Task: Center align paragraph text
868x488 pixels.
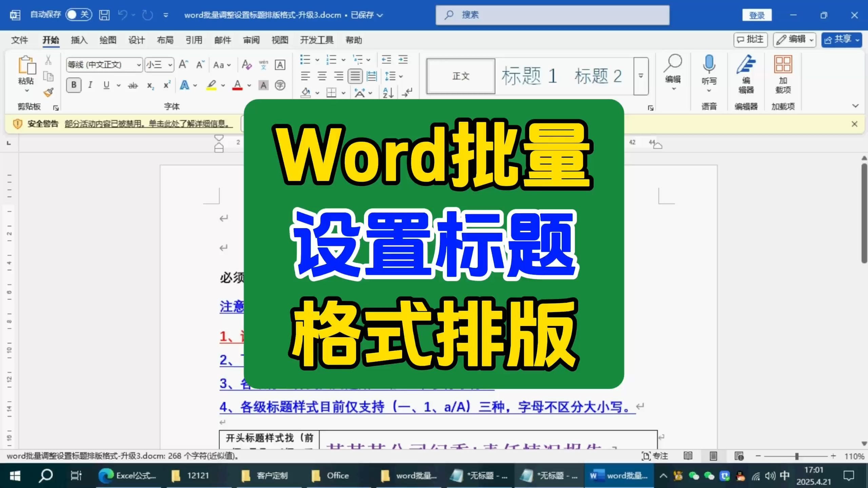Action: (322, 76)
